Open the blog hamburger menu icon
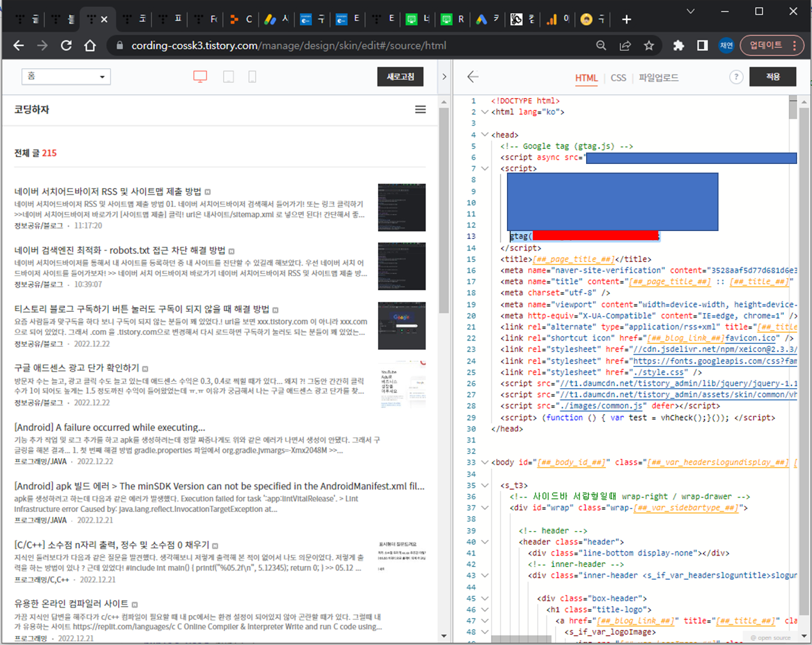The width and height of the screenshot is (812, 645). pos(420,109)
